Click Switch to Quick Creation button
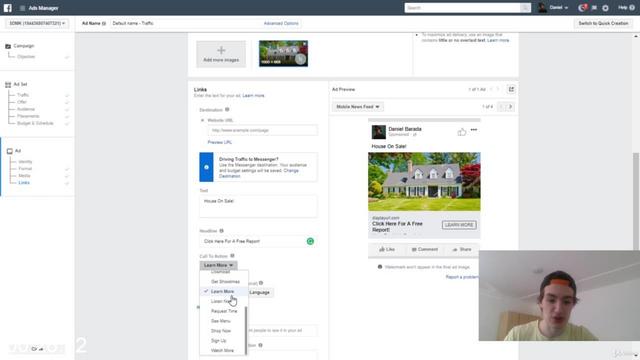 coord(603,24)
